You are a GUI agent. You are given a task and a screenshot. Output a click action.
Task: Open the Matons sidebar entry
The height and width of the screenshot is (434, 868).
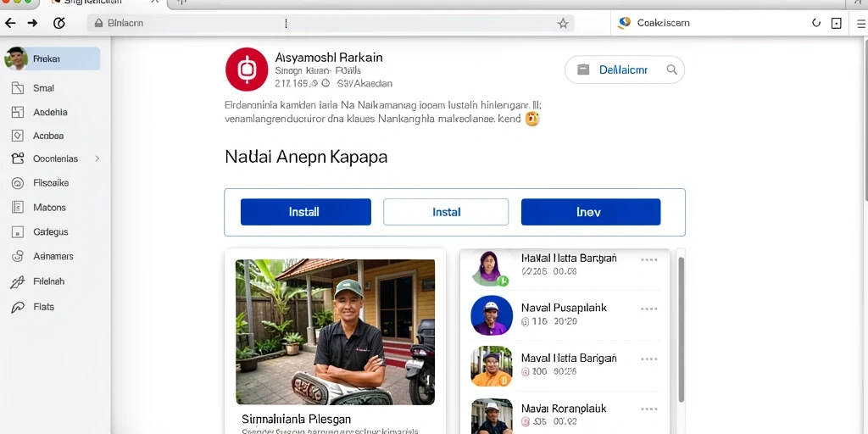point(49,208)
